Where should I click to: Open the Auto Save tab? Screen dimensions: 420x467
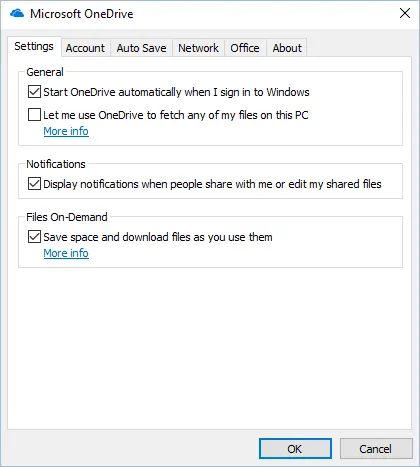[141, 48]
